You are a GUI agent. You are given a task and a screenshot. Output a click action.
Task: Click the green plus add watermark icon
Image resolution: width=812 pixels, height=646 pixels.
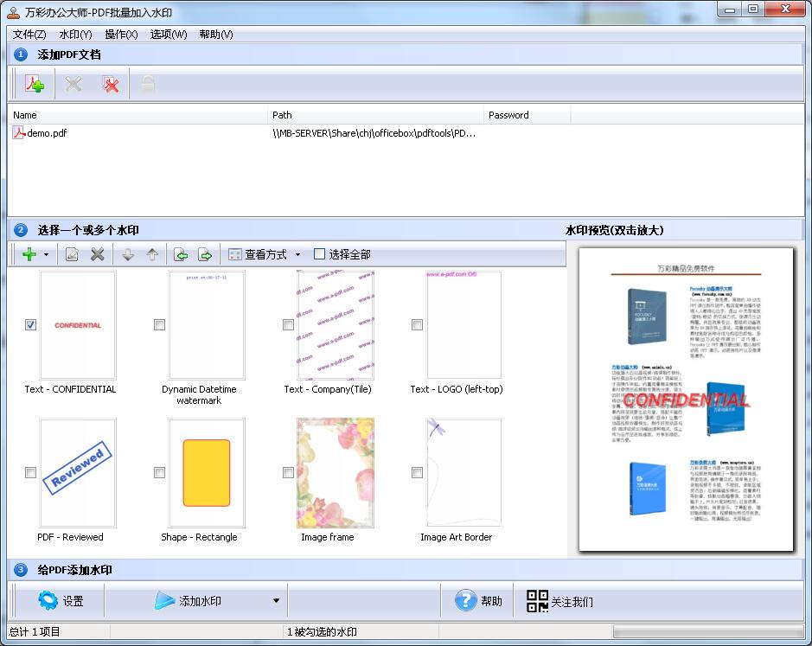click(29, 254)
